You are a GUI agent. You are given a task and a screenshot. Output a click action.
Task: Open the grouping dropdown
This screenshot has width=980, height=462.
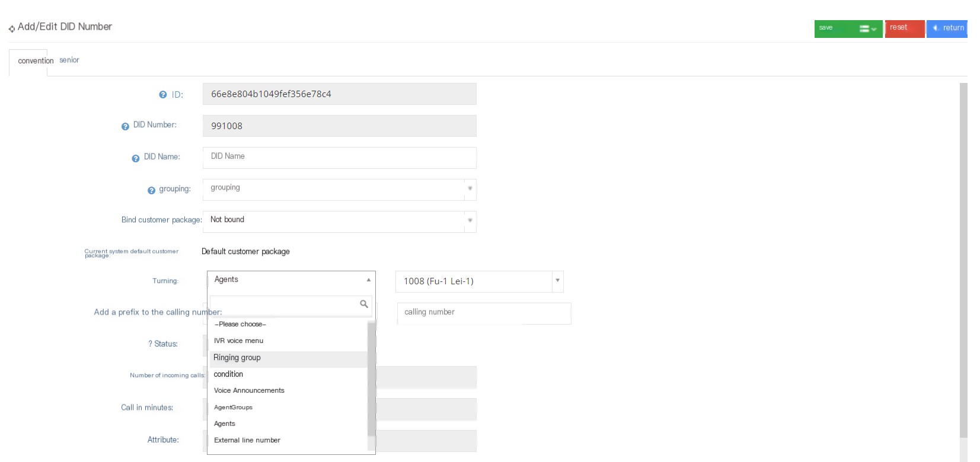[x=339, y=190]
